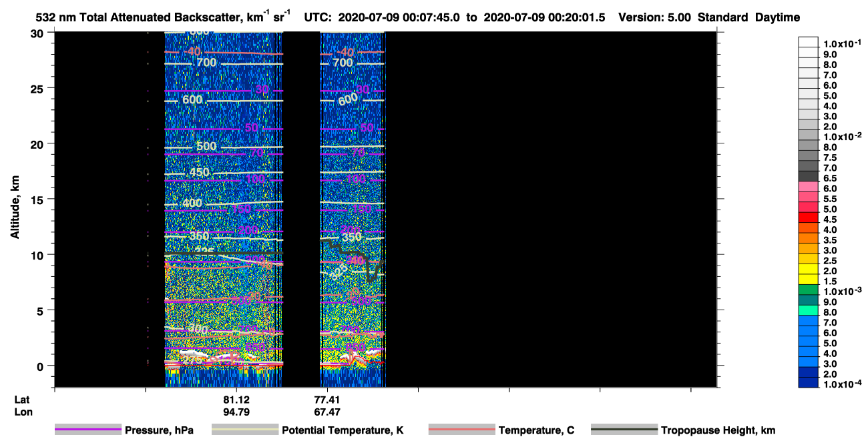Click the dark Tropopause Height legend line sample
The image size is (868, 445).
624,430
